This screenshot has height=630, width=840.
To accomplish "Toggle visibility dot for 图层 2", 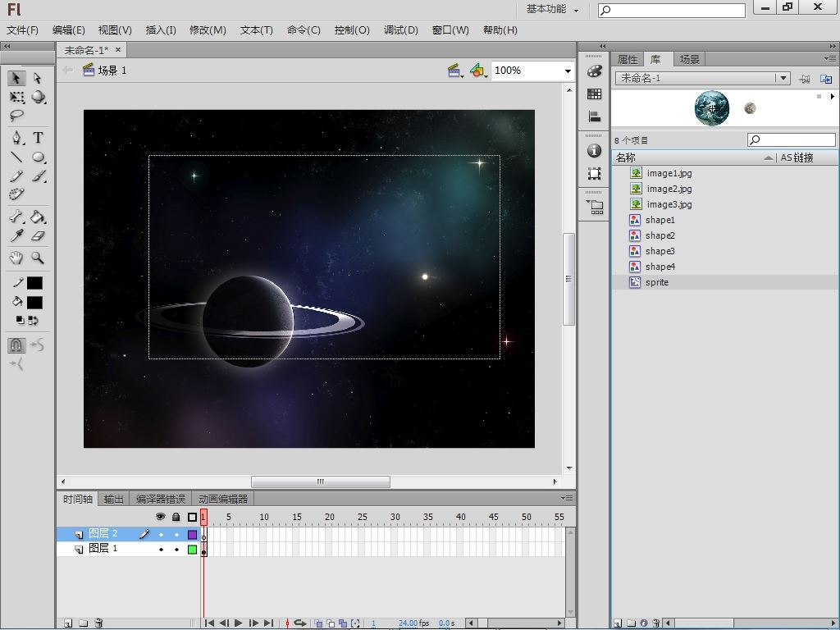I will click(161, 534).
